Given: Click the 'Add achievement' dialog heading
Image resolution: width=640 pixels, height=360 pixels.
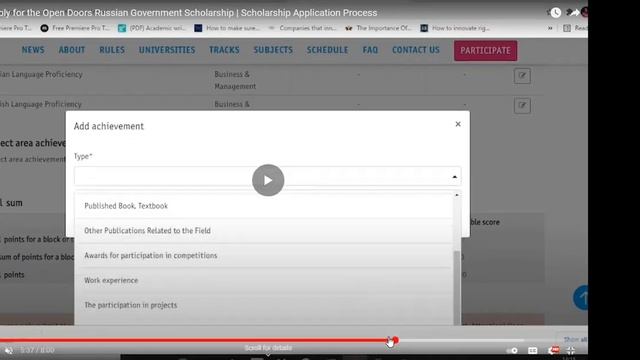Looking at the screenshot, I should 109,126.
